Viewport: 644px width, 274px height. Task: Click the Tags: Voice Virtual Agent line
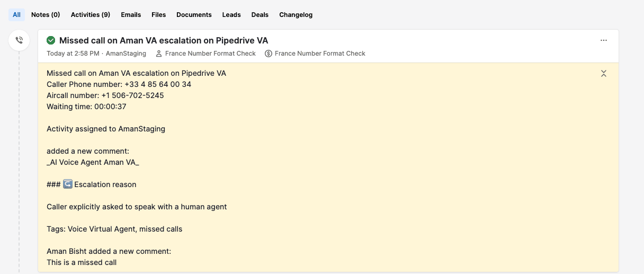point(114,229)
